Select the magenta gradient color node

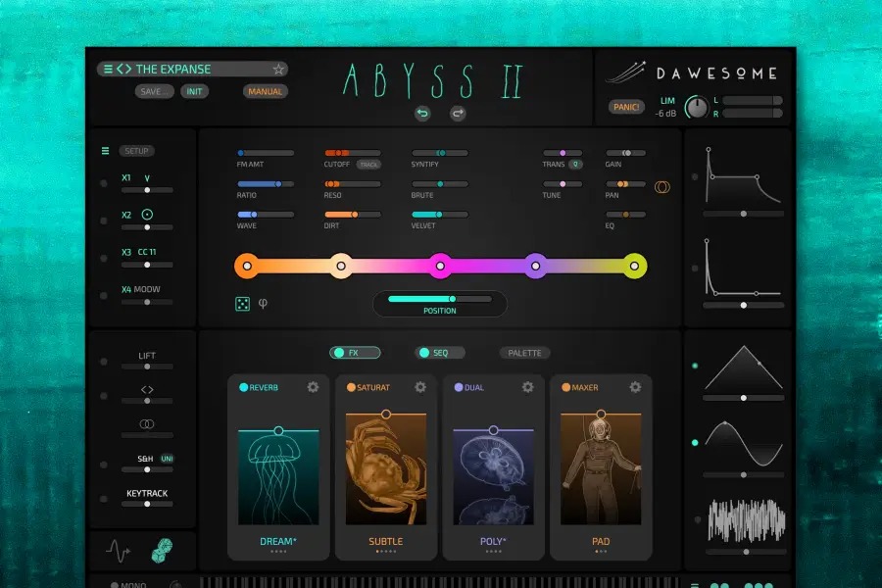(440, 267)
